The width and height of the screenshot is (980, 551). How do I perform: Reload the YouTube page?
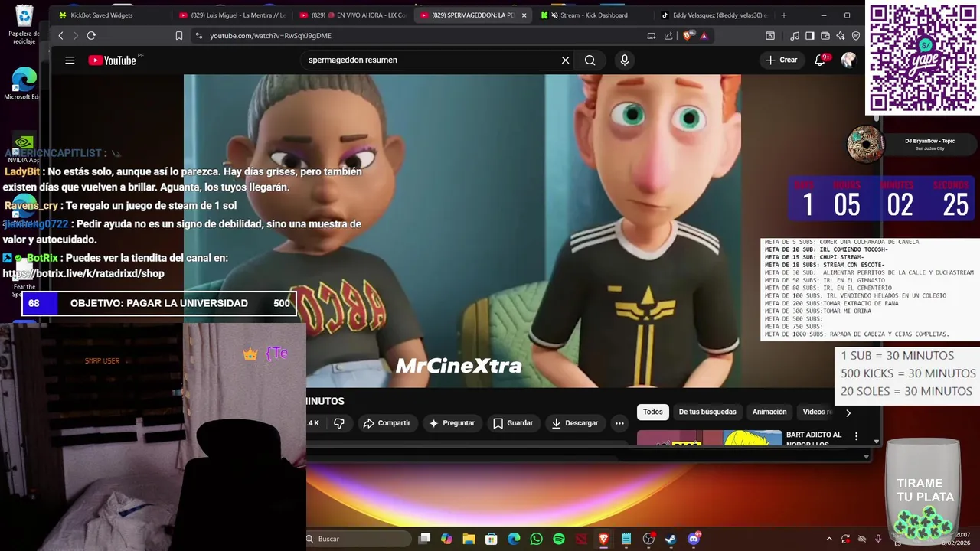point(91,36)
